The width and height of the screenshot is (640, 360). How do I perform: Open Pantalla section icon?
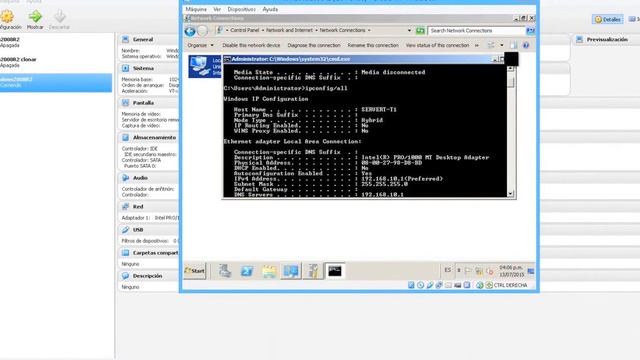(125, 103)
